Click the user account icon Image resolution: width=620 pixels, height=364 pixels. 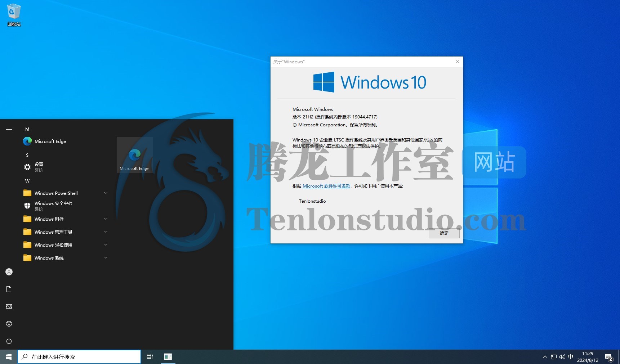[9, 272]
